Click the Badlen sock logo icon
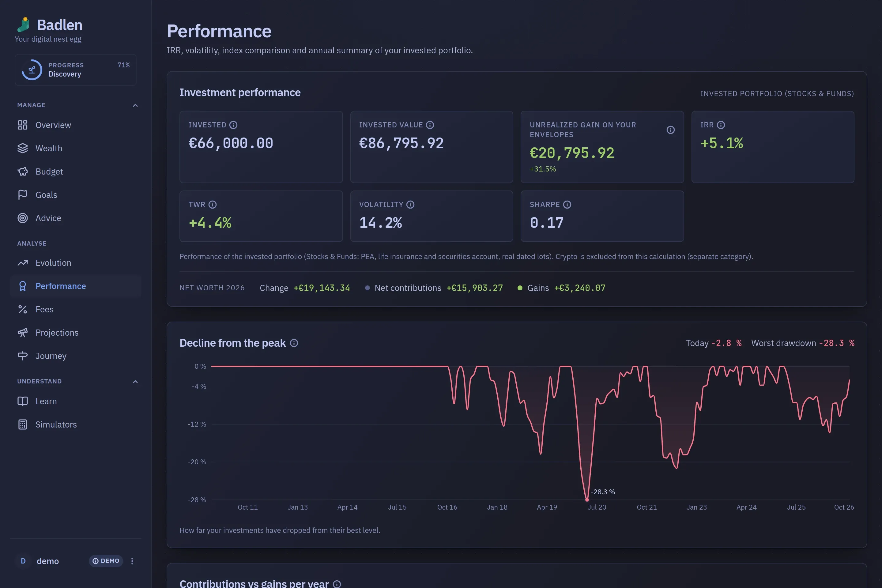 [24, 25]
